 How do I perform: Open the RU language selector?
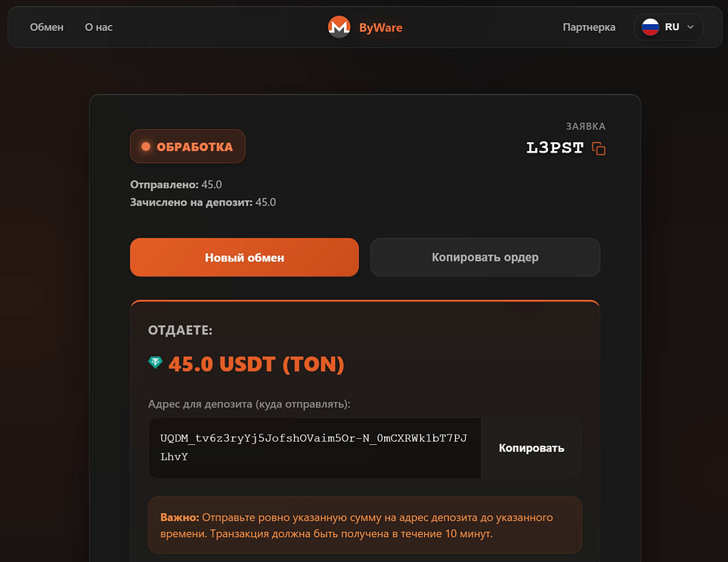click(669, 27)
